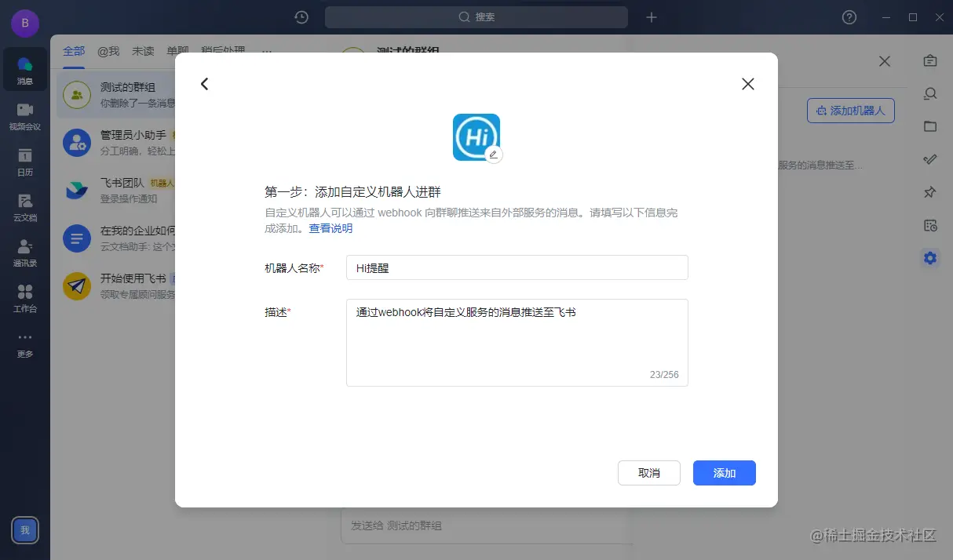Select the 未读 tab
Screen dimensions: 953x560
[x=143, y=51]
